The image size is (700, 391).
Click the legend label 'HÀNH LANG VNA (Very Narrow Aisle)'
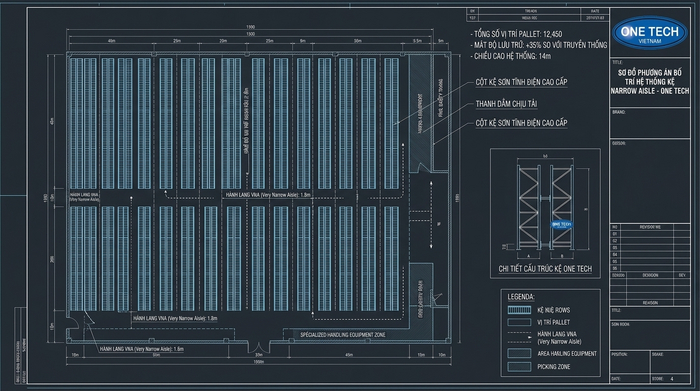559,337
